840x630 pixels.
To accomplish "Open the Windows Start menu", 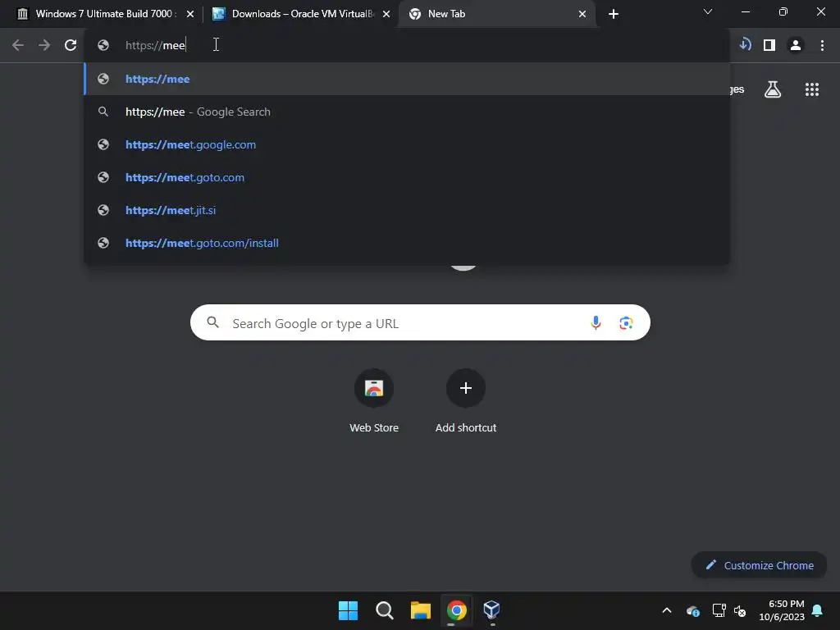I will click(348, 610).
